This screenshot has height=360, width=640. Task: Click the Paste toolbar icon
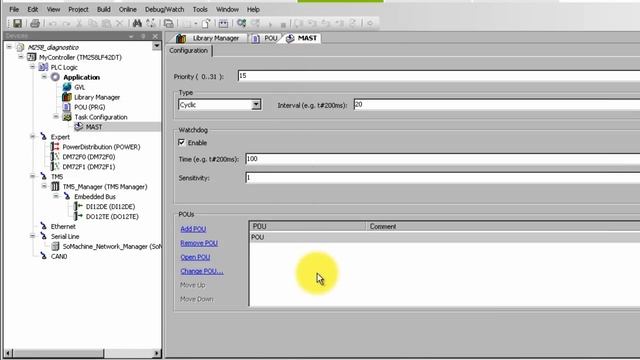(x=106, y=24)
